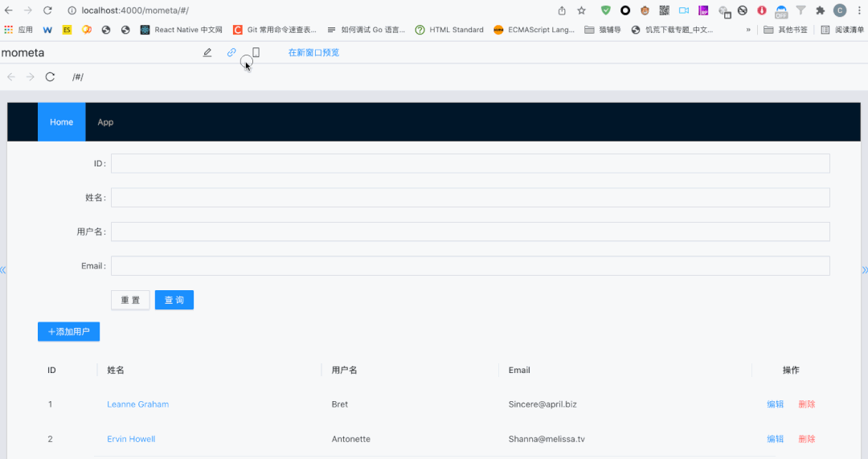Click the 查询 search button
The height and width of the screenshot is (459, 868).
tap(174, 300)
